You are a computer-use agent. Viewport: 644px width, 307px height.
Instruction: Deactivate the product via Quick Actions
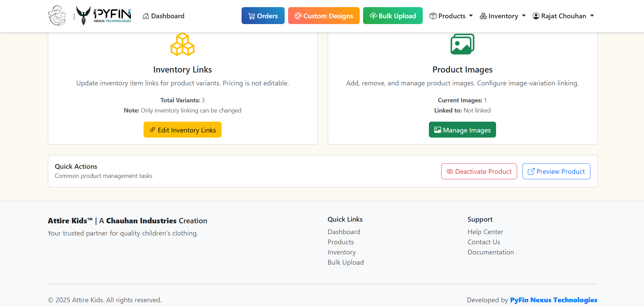tap(479, 171)
